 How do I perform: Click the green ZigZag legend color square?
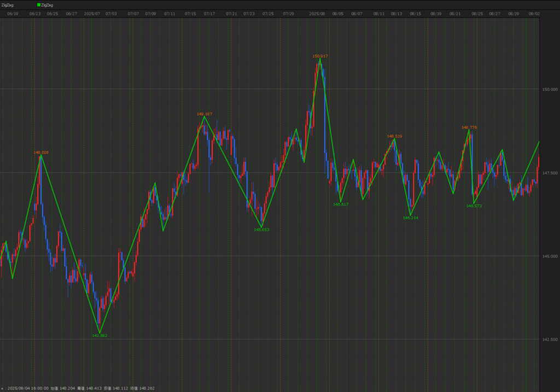(39, 5)
